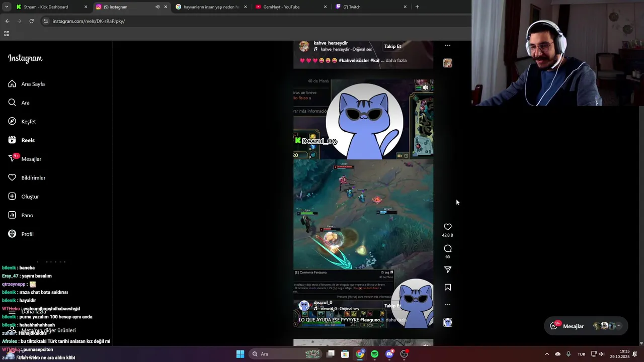Open Bildirimler notifications
644x362 pixels.
[27, 177]
